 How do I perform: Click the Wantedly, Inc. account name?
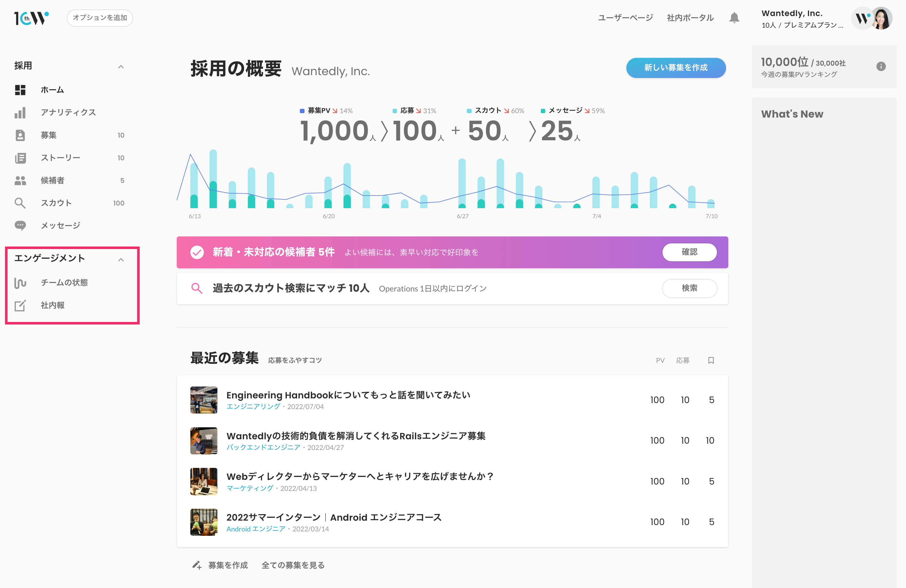point(792,13)
